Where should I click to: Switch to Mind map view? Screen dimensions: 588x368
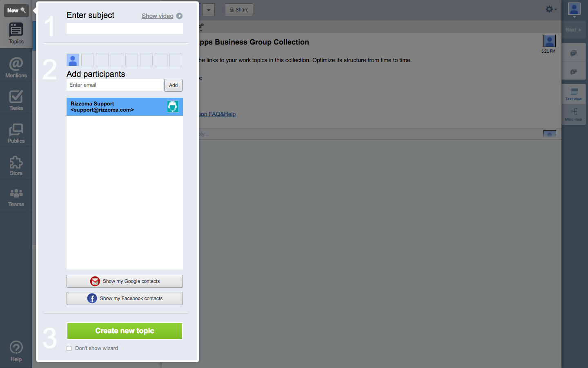(x=574, y=114)
